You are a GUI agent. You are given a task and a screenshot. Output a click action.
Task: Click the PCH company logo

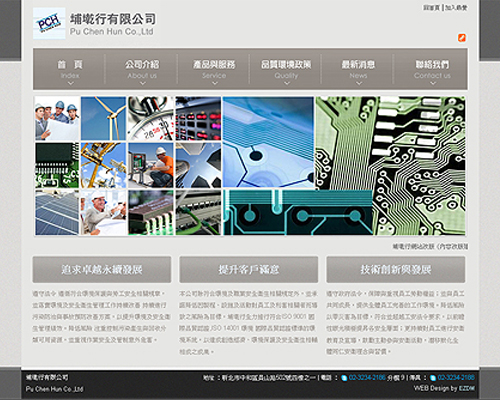(49, 23)
